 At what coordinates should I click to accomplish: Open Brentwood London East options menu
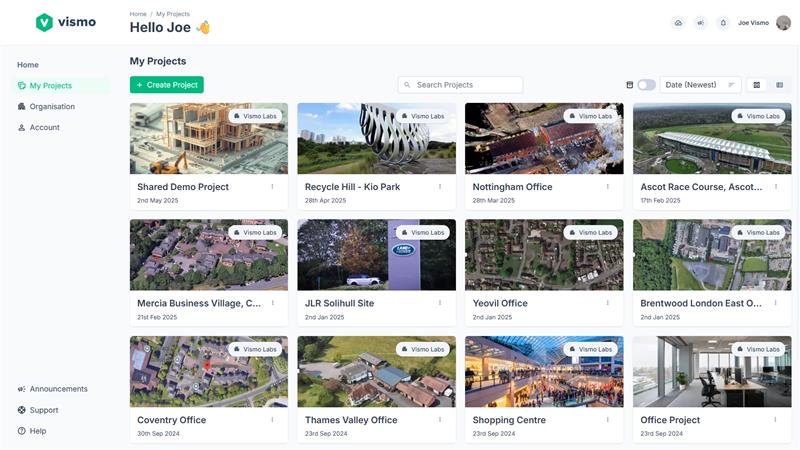click(x=776, y=303)
